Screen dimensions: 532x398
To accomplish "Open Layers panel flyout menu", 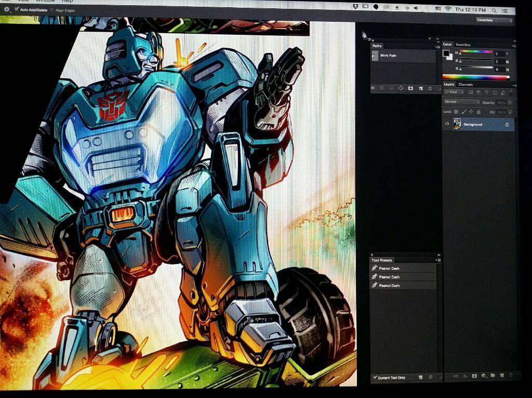I will tap(515, 86).
